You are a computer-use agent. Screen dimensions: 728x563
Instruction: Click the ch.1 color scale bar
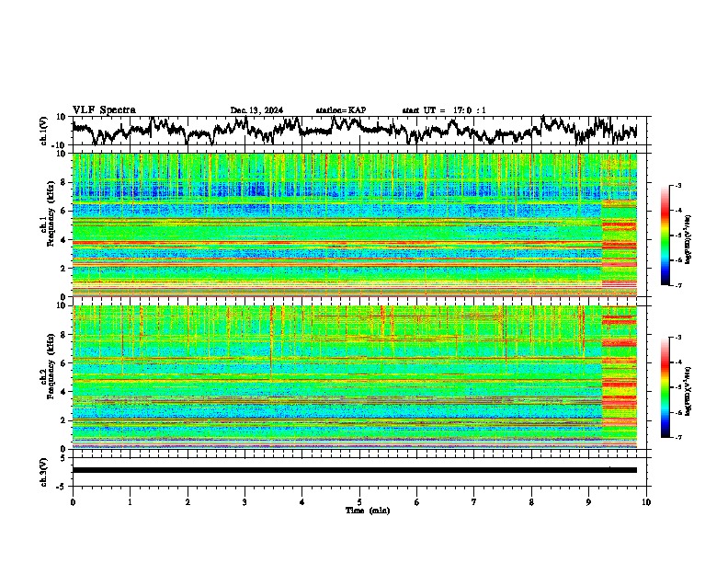665,236
